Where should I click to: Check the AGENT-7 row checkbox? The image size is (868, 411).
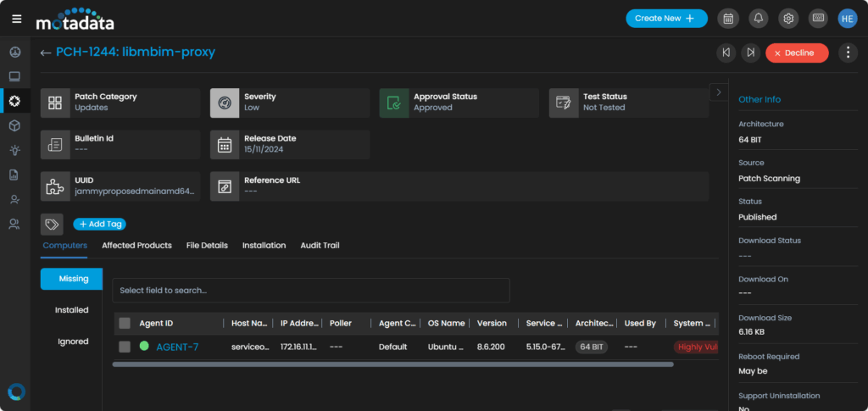click(125, 347)
